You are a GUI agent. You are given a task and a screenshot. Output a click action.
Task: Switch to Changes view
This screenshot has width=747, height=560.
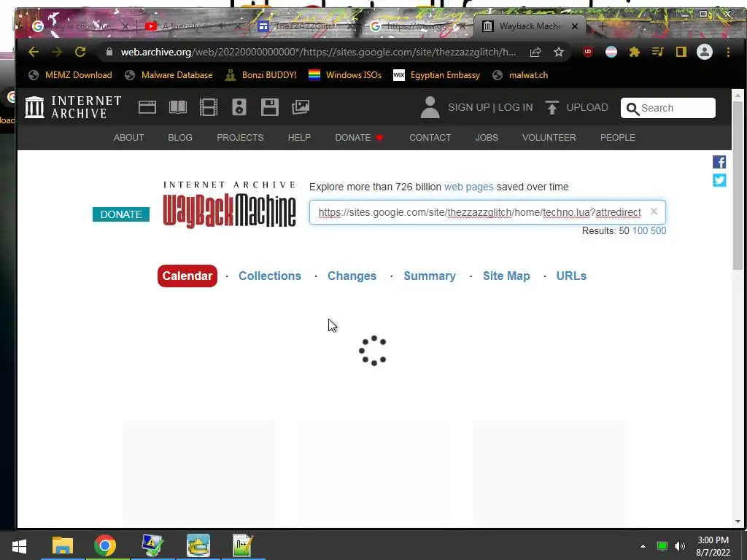pyautogui.click(x=352, y=276)
